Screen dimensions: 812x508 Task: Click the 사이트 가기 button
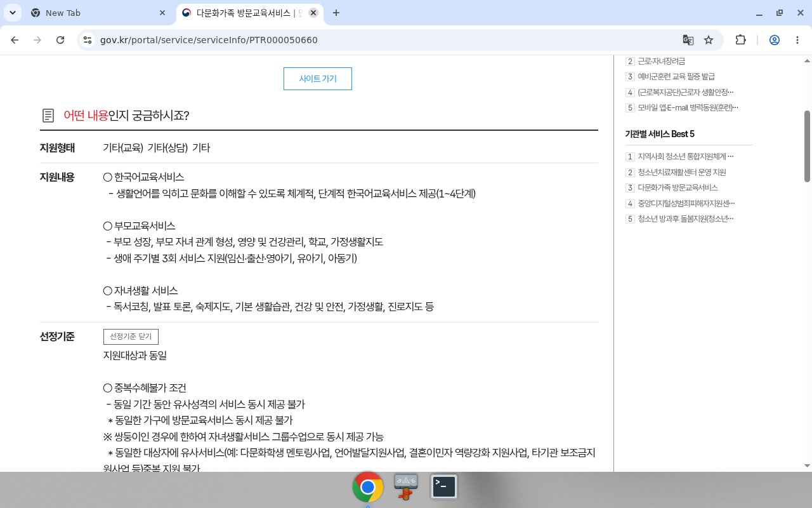318,79
